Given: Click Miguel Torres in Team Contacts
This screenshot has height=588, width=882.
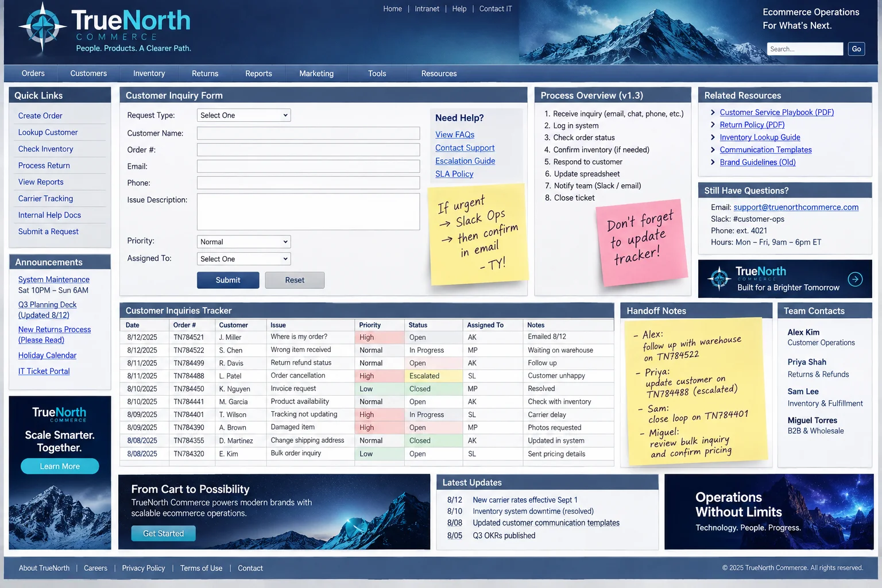Looking at the screenshot, I should point(813,420).
